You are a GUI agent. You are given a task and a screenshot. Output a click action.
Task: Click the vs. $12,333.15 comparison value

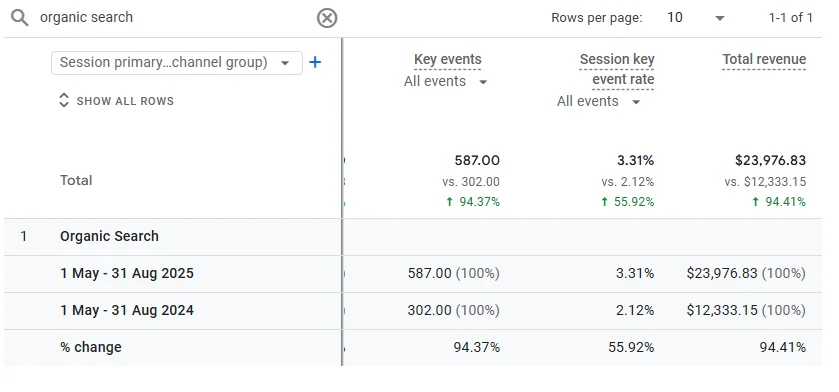(765, 182)
